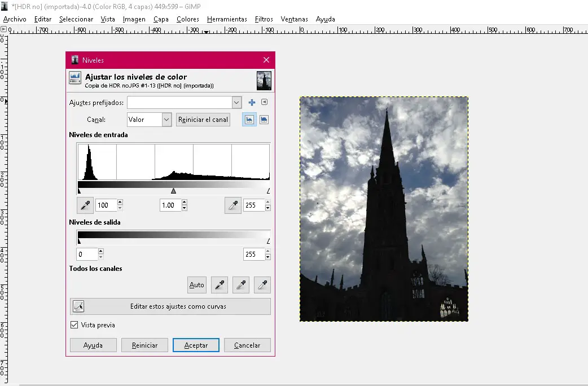Click the gray gamma slider triangle
This screenshot has height=386, width=588.
pos(173,191)
